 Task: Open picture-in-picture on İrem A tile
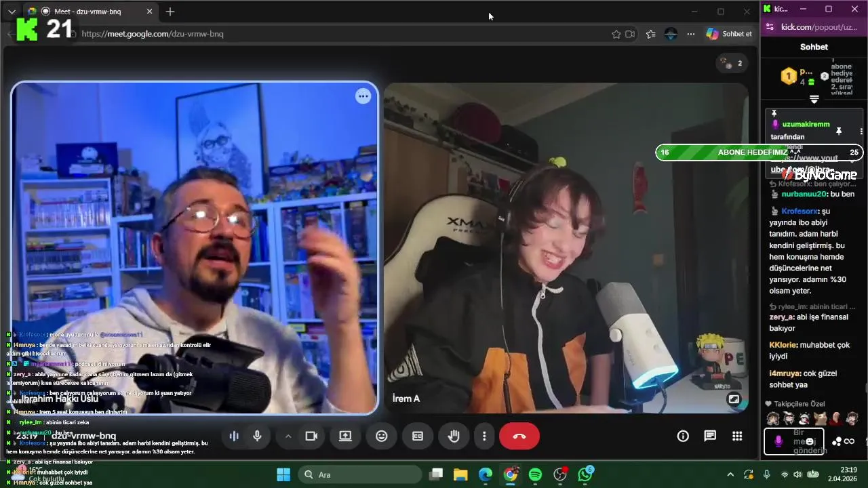click(x=734, y=399)
